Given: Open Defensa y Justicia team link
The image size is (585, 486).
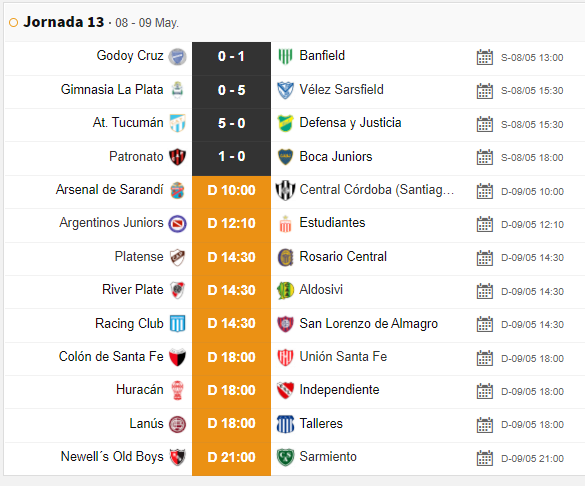Looking at the screenshot, I should (350, 123).
